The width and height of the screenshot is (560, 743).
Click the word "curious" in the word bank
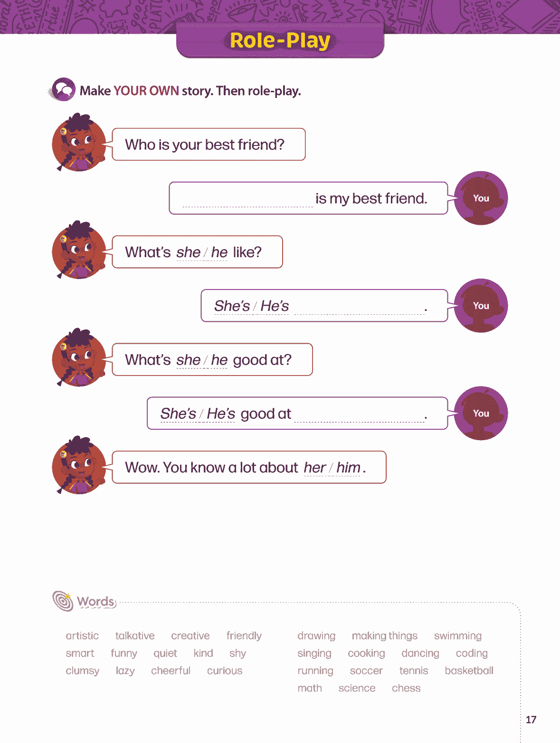225,671
